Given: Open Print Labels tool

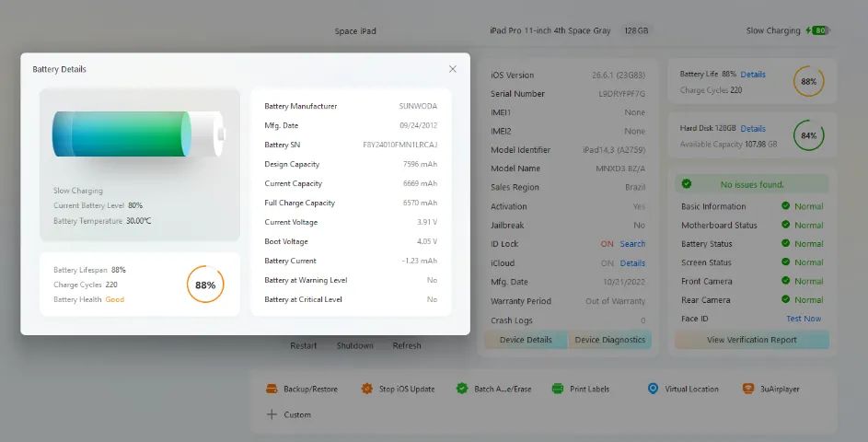Looking at the screenshot, I should click(x=581, y=389).
